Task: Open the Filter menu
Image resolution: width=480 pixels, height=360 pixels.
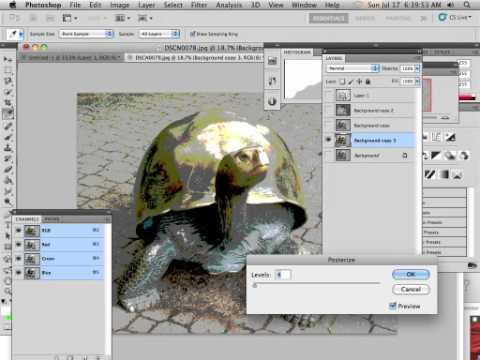Action: tap(199, 5)
